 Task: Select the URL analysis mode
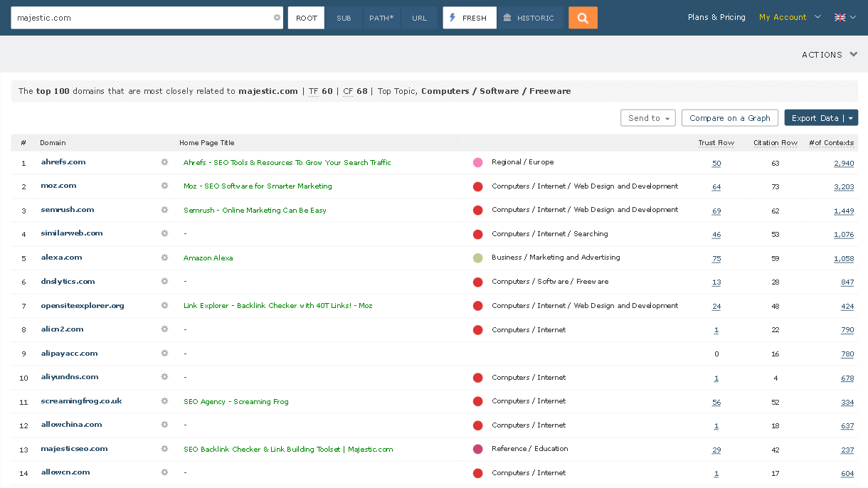tap(419, 16)
